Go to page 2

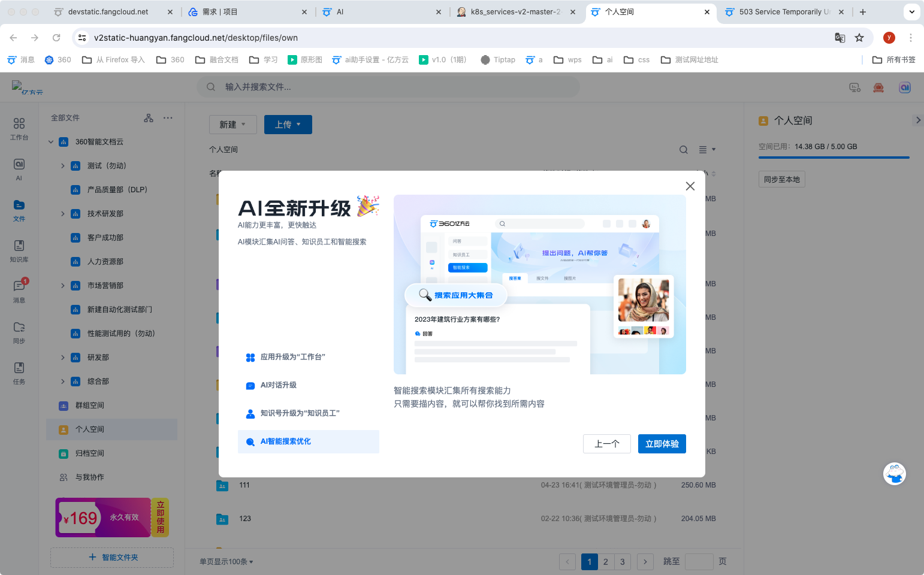606,562
